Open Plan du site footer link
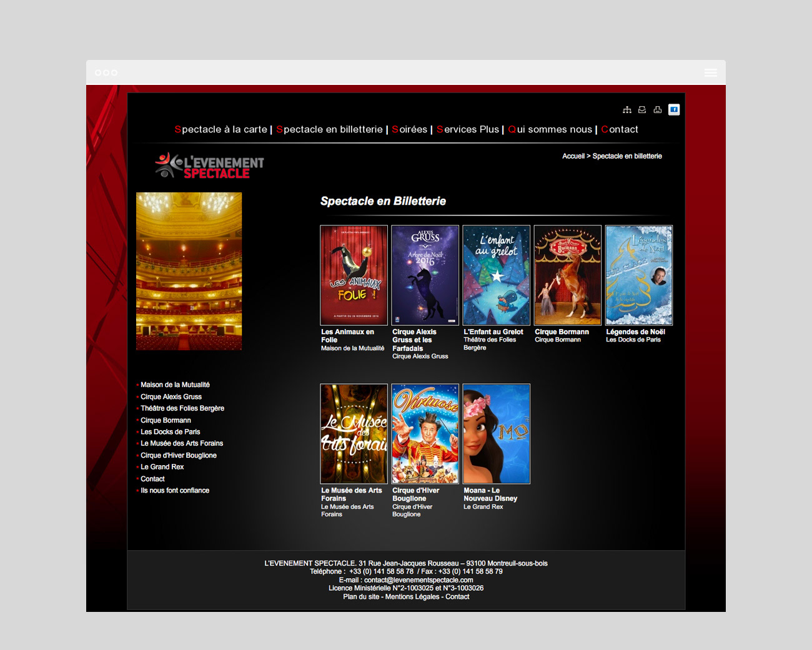812x650 pixels. pyautogui.click(x=361, y=597)
